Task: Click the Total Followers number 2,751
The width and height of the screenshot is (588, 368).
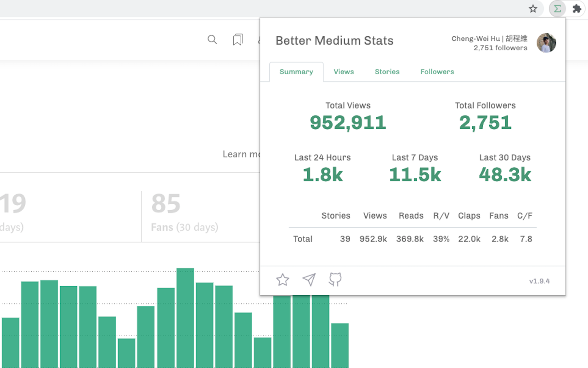Action: 485,123
